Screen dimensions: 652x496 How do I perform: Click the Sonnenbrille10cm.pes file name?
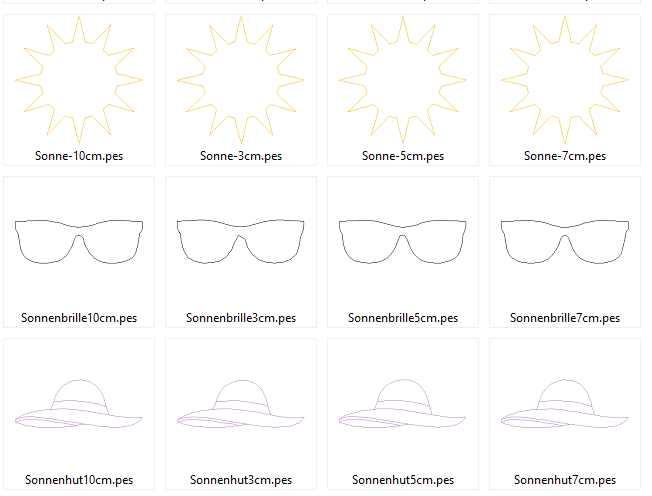pos(79,318)
